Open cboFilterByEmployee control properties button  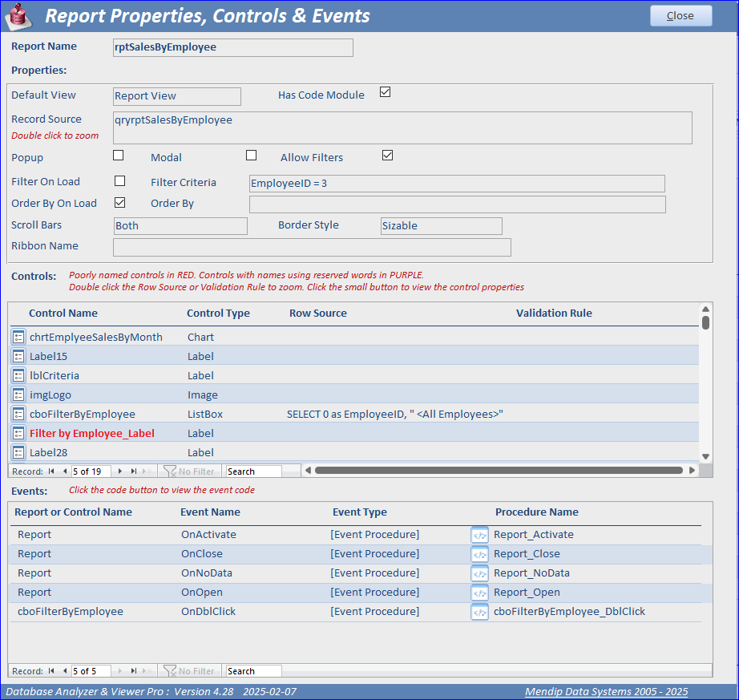(x=18, y=414)
